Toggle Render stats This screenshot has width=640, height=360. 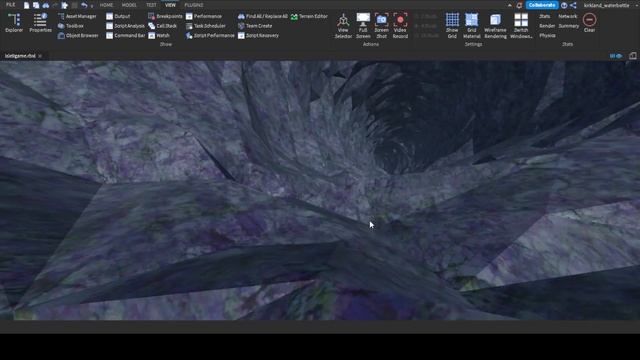point(547,26)
